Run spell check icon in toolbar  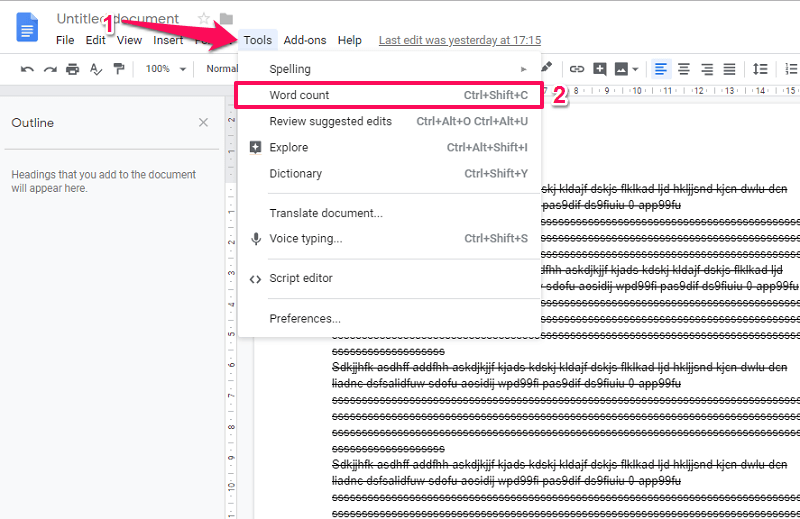coord(95,69)
